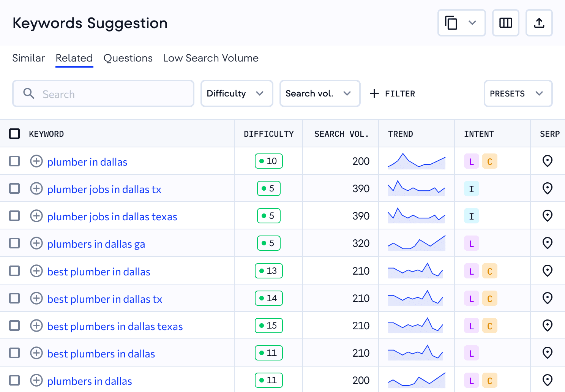The height and width of the screenshot is (392, 565).
Task: Check the box for 'plumber jobs in dallas texas'
Action: pyautogui.click(x=14, y=216)
